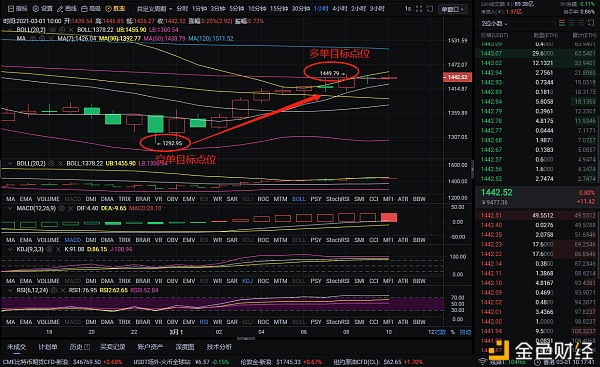Click the buy order row at 1442.51
The height and width of the screenshot is (367, 600).
pyautogui.click(x=538, y=215)
